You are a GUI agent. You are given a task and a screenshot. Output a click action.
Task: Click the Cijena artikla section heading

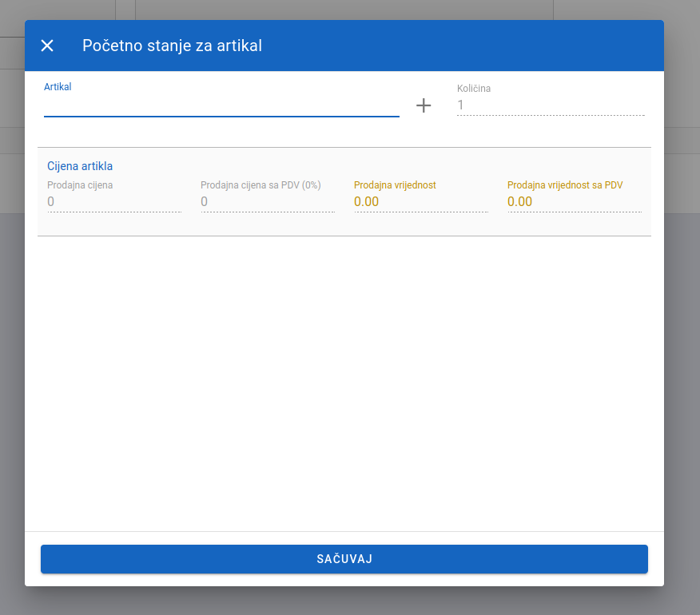tap(80, 166)
